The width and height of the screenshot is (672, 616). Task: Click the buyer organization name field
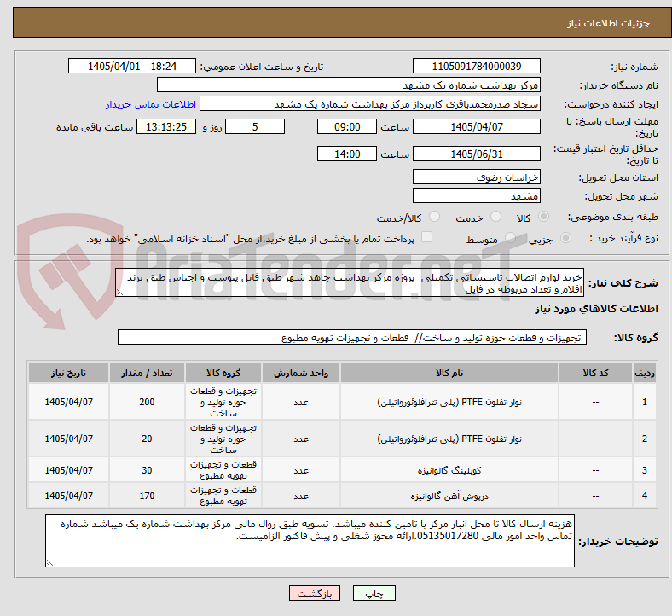[349, 84]
